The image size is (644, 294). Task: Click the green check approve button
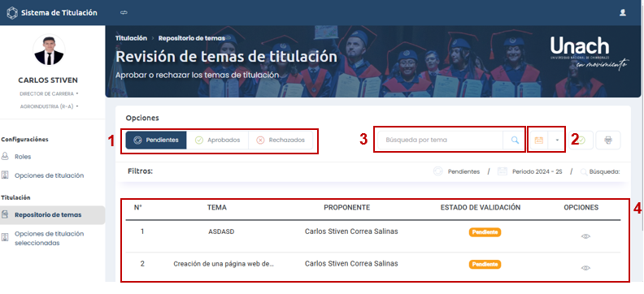[x=581, y=141]
